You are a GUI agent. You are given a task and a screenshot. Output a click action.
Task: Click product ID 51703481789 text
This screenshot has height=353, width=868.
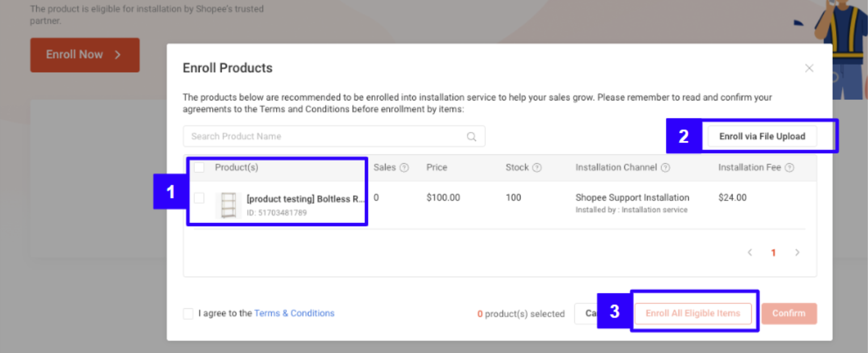pyautogui.click(x=277, y=213)
